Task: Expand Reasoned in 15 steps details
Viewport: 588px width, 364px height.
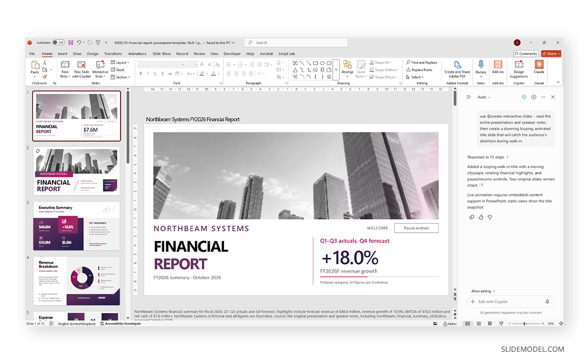Action: pos(488,157)
